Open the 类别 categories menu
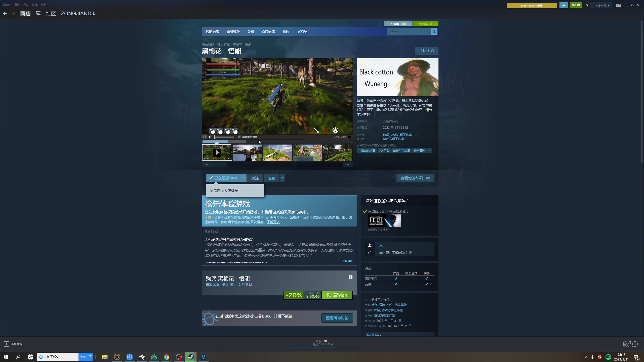 pos(251,31)
